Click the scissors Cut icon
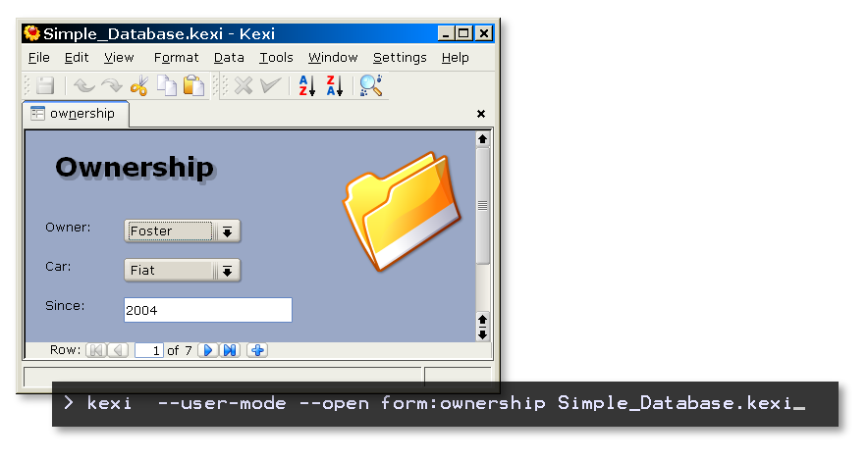Viewport: 868px width, 461px height. point(138,86)
